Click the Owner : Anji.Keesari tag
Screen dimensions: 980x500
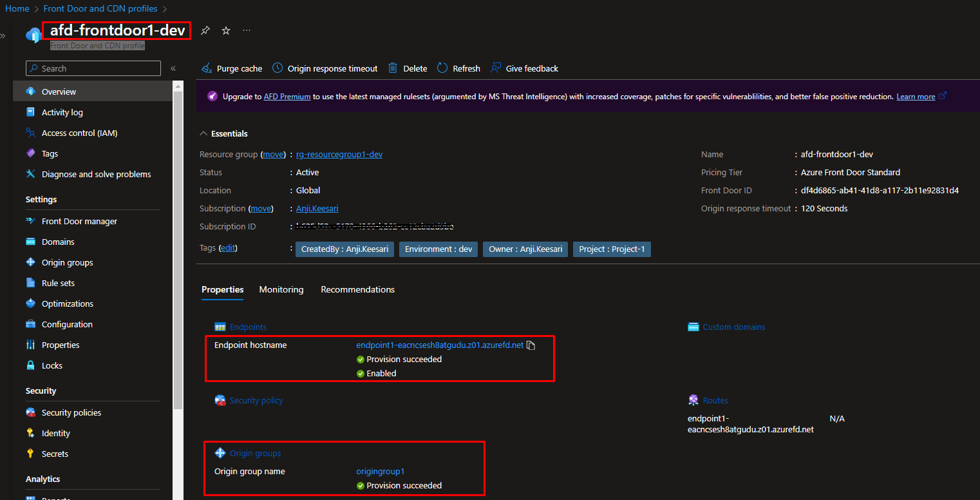coord(525,249)
